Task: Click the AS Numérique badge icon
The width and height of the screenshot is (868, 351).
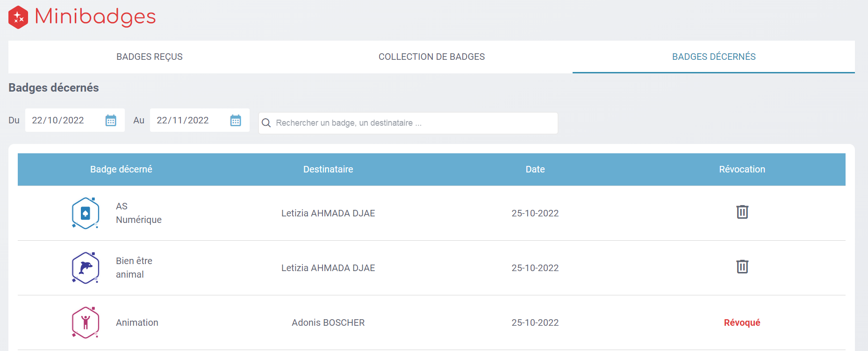Action: coord(86,213)
